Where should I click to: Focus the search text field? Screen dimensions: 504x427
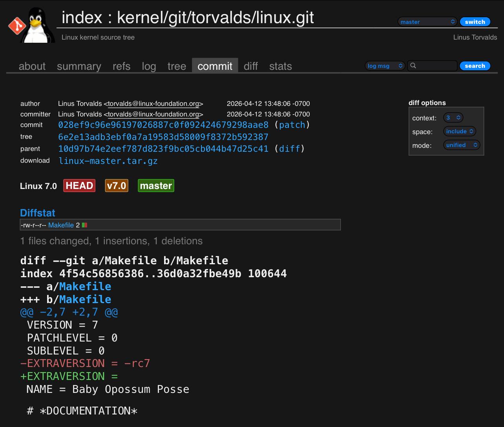pos(432,66)
